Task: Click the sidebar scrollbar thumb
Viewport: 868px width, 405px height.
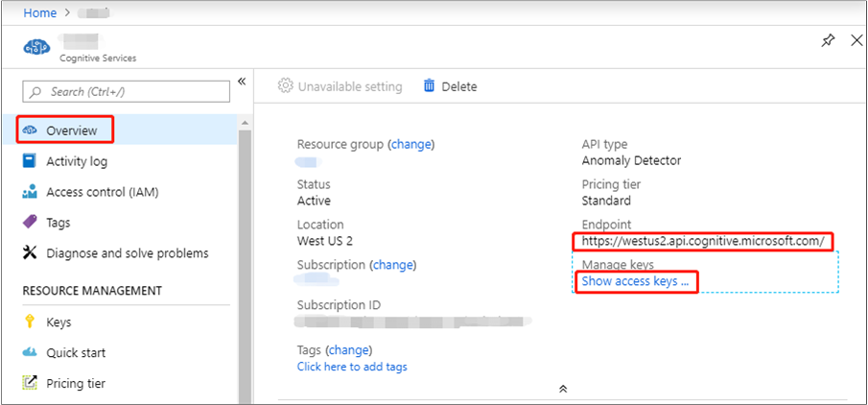Action: [245, 266]
